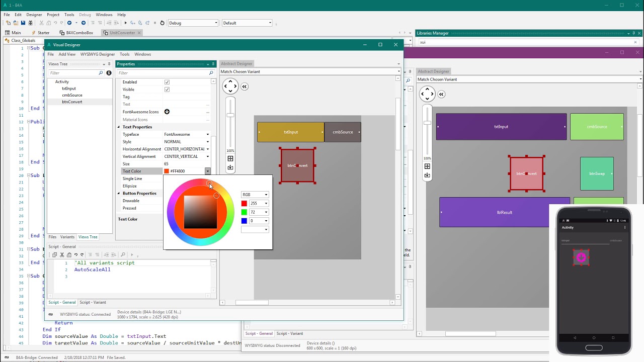The height and width of the screenshot is (362, 644).
Task: Close the UnitConverter tab
Action: [x=139, y=33]
